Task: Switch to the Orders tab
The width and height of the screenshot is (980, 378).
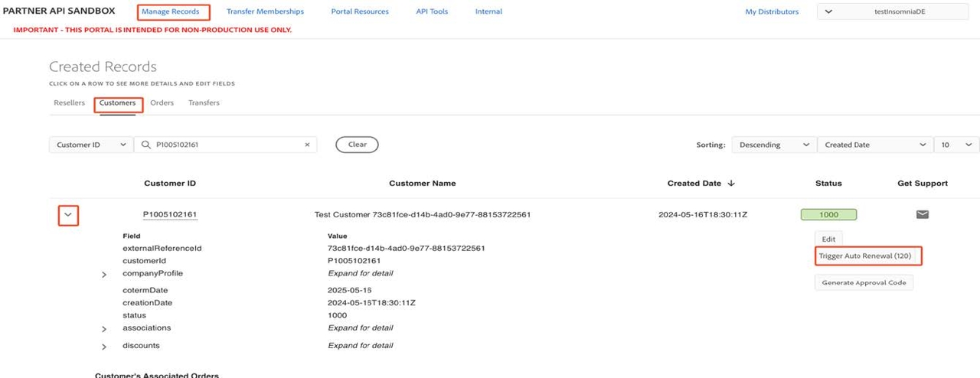Action: 162,103
